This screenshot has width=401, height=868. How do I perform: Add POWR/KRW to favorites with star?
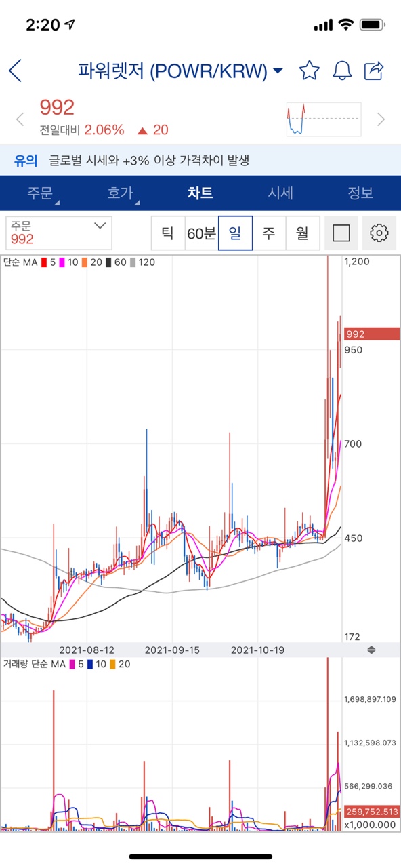[309, 71]
